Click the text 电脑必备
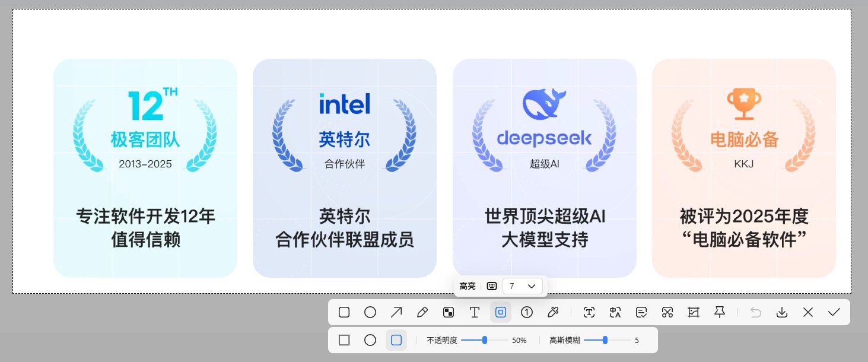Viewport: 868px width, 362px height. tap(744, 139)
